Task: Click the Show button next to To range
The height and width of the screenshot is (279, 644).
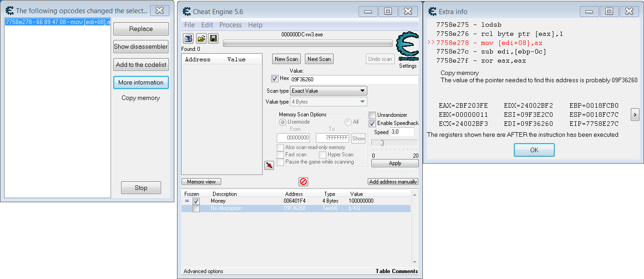Action: click(359, 139)
